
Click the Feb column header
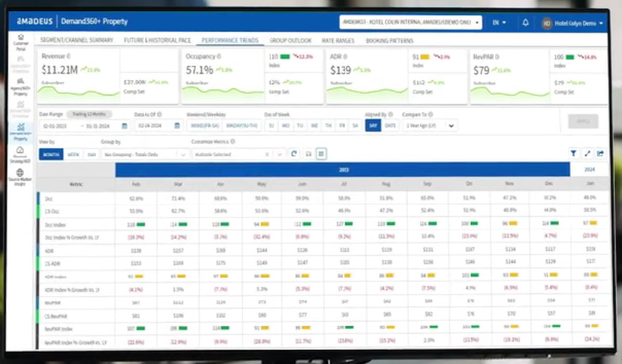[x=136, y=184]
